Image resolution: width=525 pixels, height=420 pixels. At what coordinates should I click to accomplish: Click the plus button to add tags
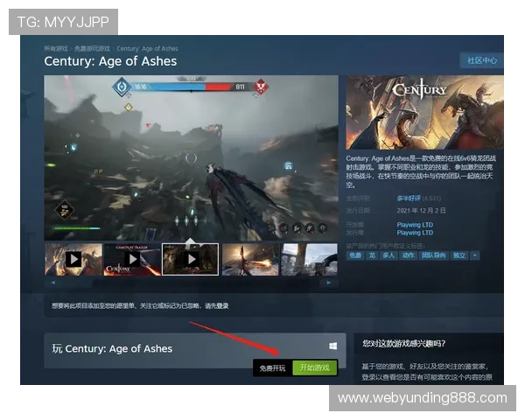(x=474, y=255)
